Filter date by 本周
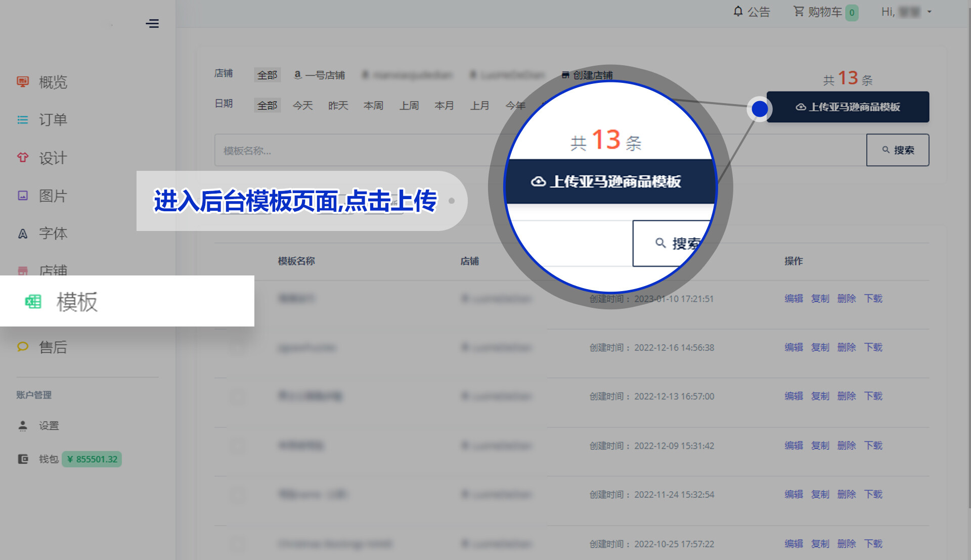This screenshot has height=560, width=971. point(373,105)
